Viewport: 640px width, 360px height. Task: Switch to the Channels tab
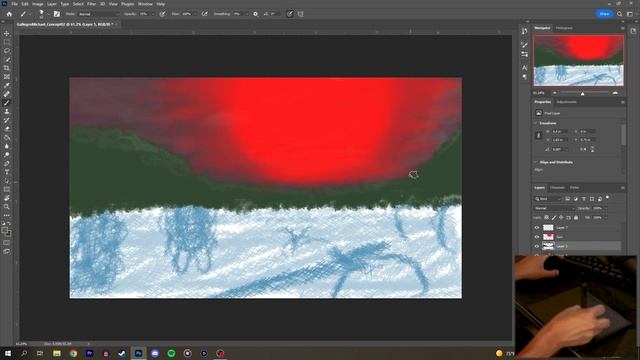click(557, 188)
